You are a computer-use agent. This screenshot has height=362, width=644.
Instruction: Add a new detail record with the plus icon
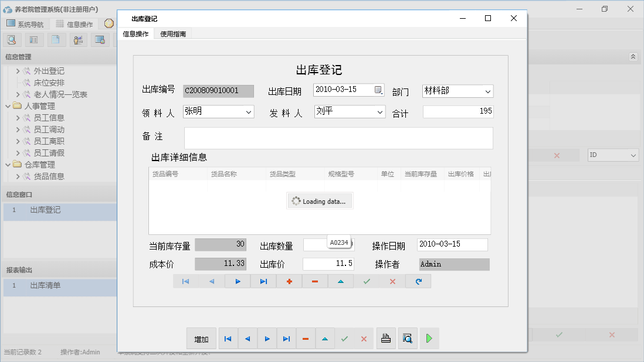click(x=289, y=281)
